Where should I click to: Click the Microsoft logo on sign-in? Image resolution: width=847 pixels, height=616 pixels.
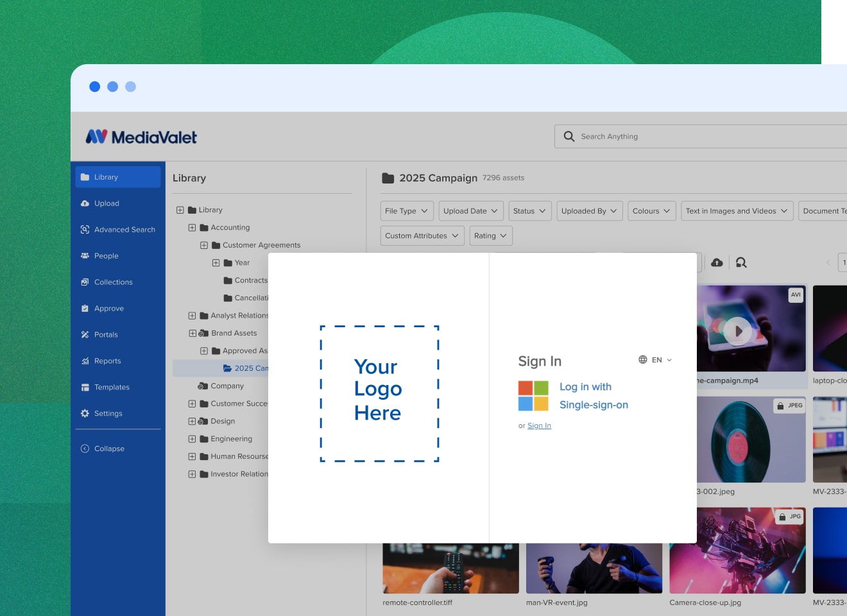(533, 396)
